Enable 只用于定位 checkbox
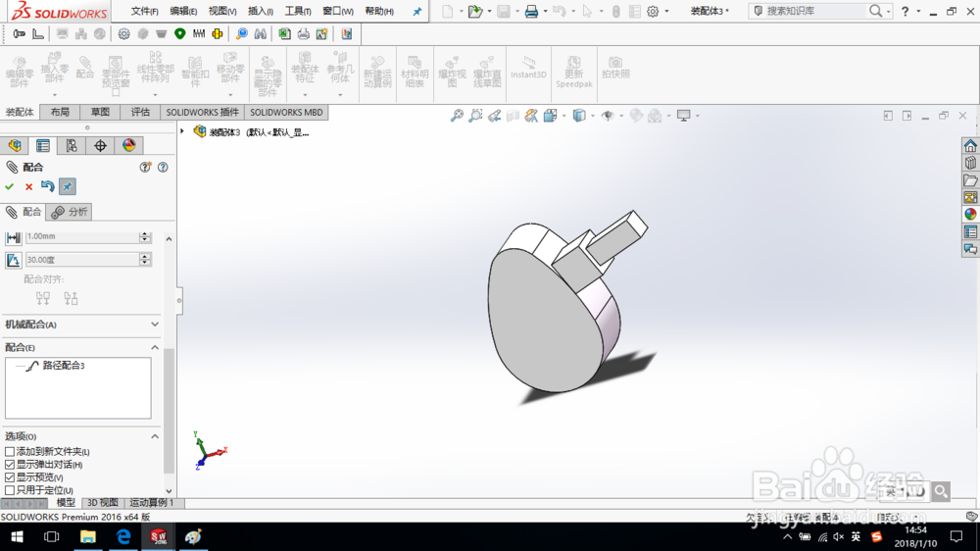 pyautogui.click(x=10, y=490)
